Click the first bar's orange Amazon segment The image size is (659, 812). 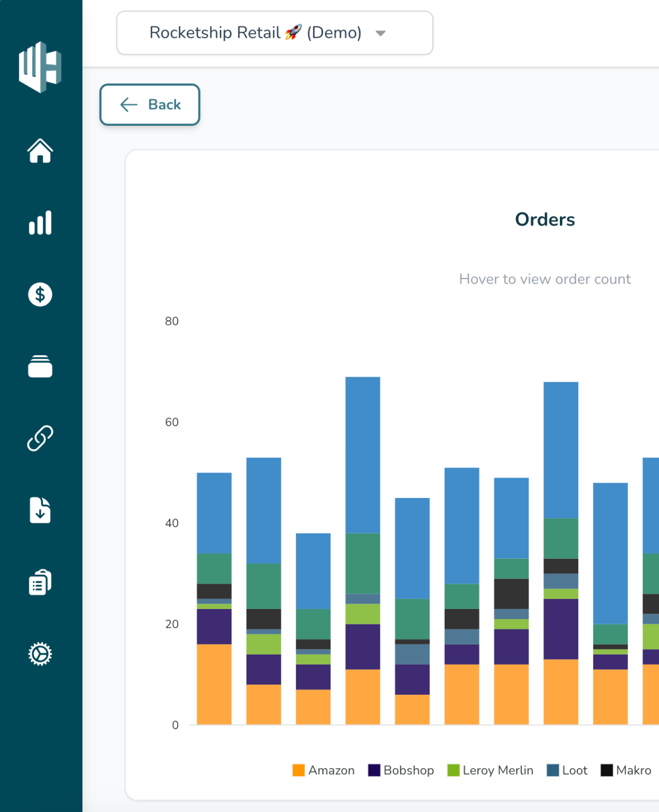click(214, 684)
